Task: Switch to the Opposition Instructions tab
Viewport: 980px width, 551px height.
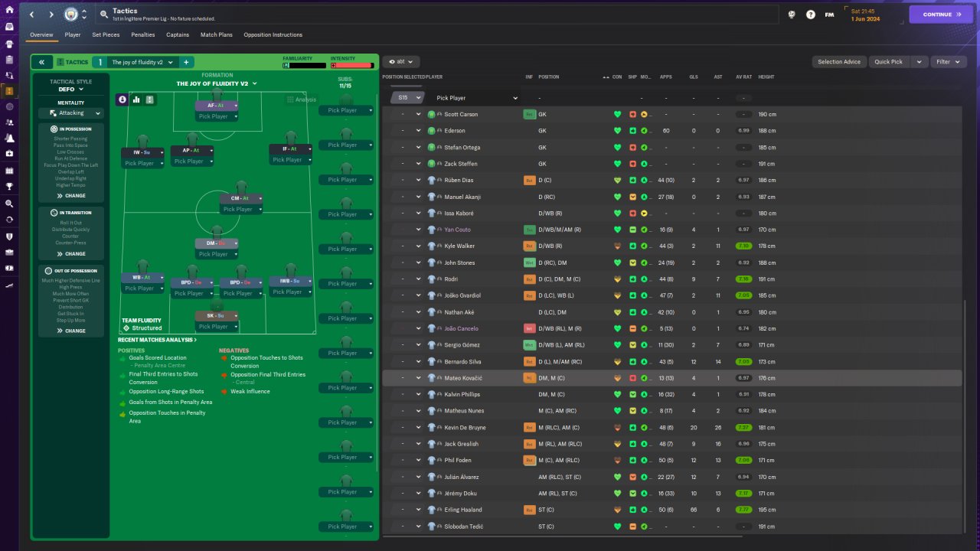Action: point(273,34)
